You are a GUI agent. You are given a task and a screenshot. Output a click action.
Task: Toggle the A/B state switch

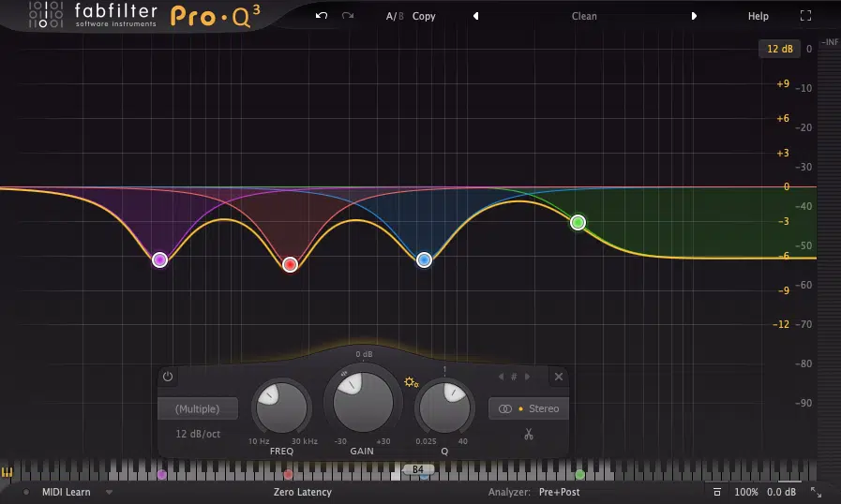(394, 16)
